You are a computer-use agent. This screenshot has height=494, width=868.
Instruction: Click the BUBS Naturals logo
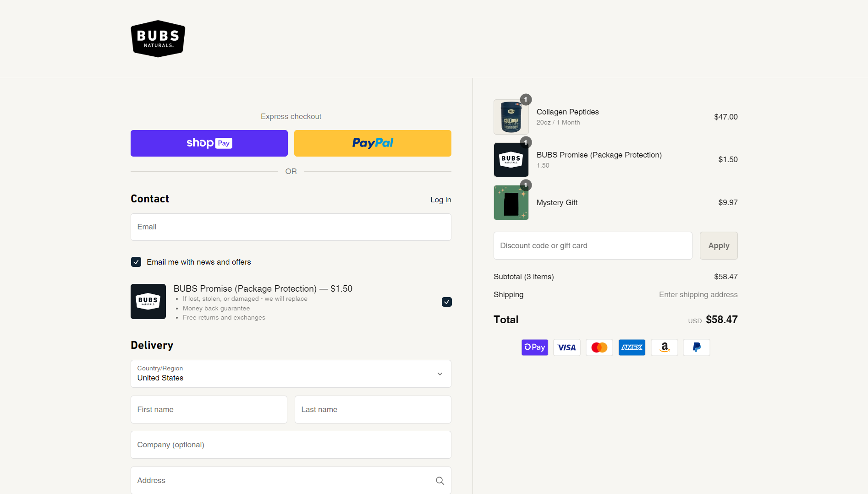tap(158, 38)
